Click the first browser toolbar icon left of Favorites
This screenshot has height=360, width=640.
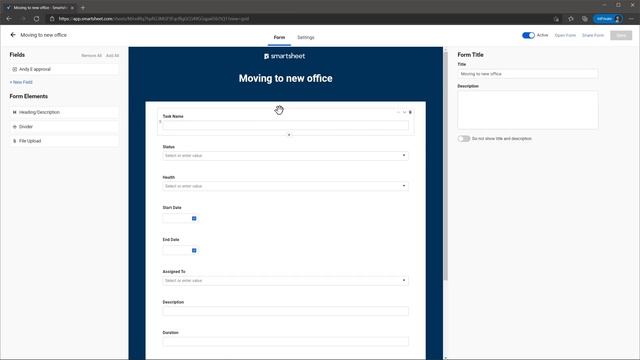point(556,19)
